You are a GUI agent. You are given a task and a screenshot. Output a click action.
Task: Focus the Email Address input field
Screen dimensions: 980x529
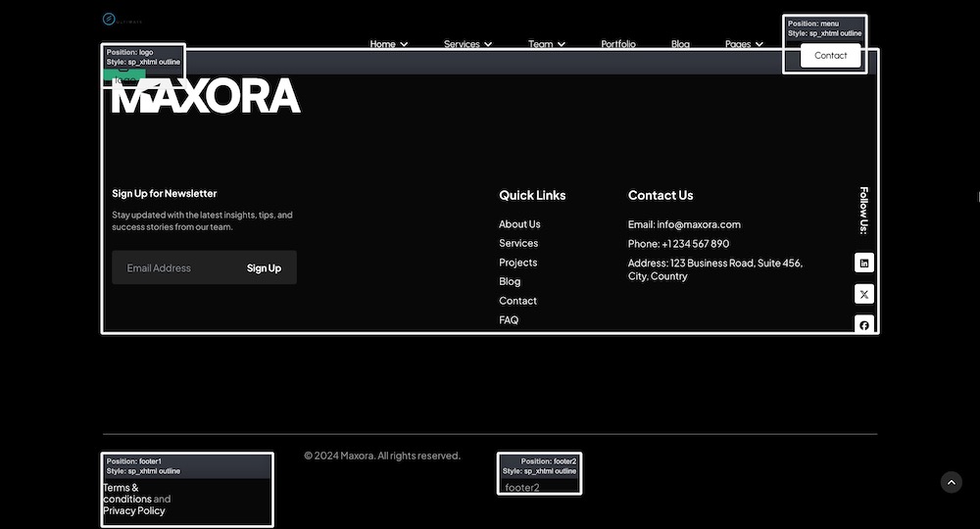[171, 268]
